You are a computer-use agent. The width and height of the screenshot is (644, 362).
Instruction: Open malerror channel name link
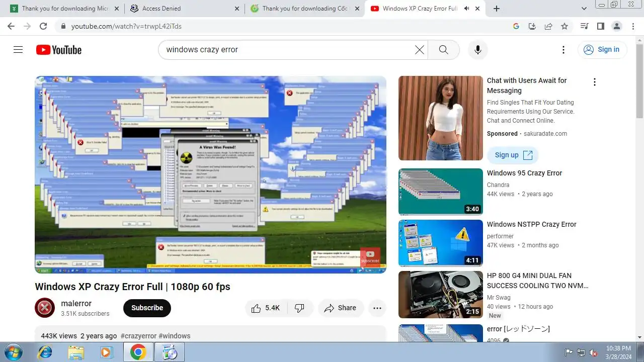[76, 303]
